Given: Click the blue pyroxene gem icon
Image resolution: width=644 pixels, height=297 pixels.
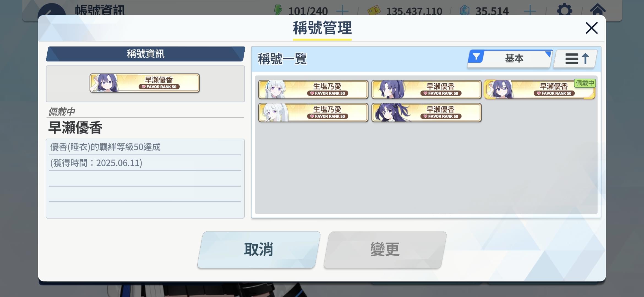Looking at the screenshot, I should (465, 11).
